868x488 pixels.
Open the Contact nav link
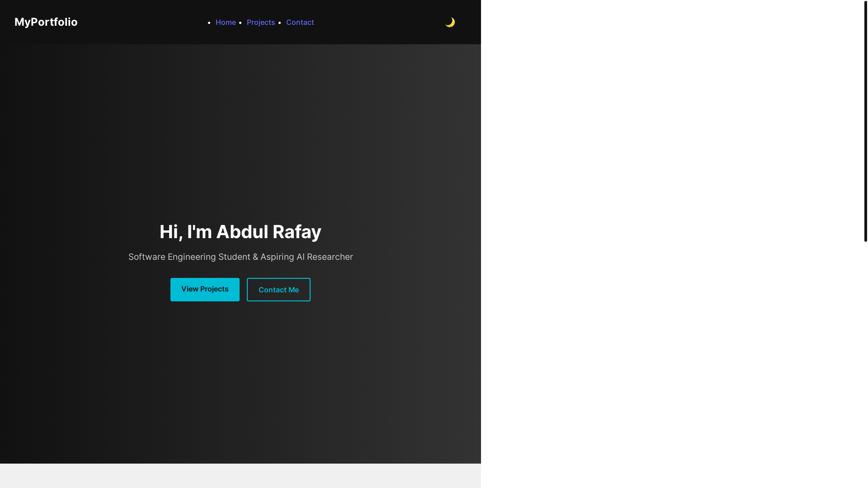coord(300,22)
